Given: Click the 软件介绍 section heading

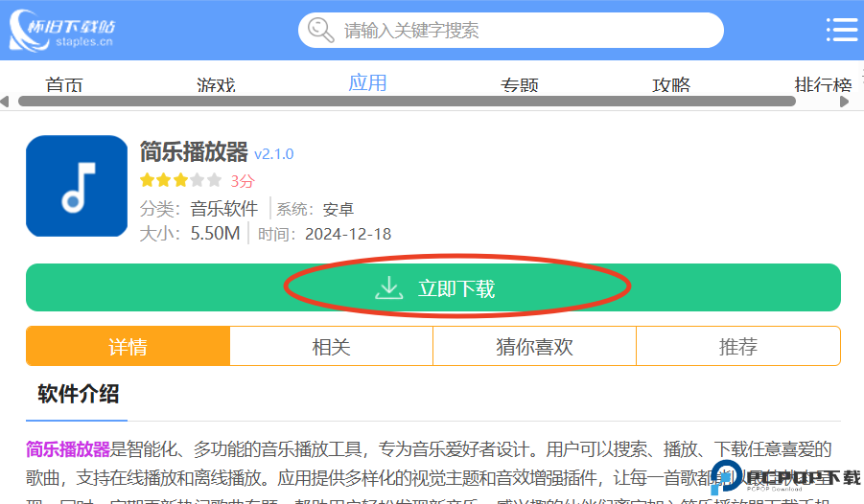Looking at the screenshot, I should pyautogui.click(x=79, y=394).
